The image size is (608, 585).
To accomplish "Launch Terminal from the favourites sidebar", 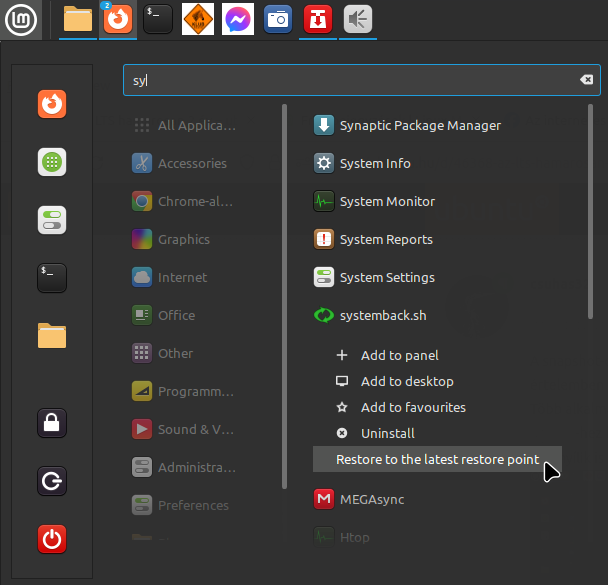I will [52, 278].
